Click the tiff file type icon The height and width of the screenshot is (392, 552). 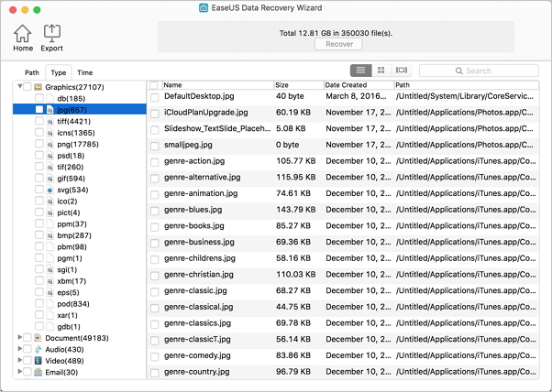coord(50,121)
